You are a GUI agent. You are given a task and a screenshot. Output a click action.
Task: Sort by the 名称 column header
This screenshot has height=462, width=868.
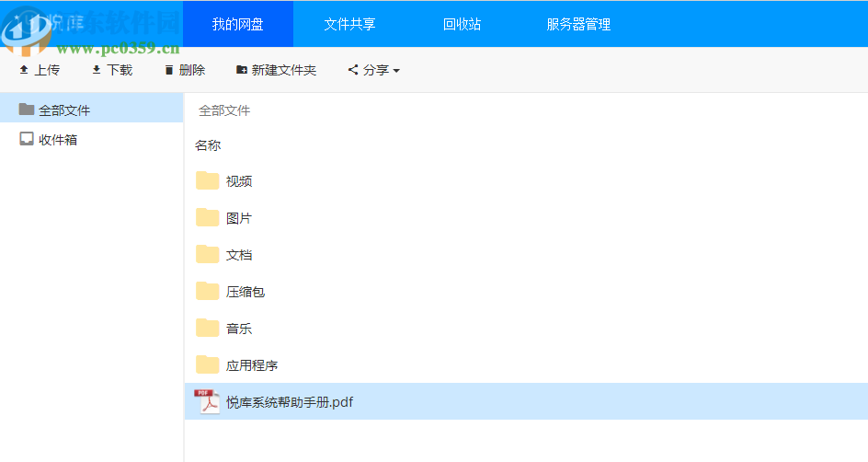coord(208,145)
